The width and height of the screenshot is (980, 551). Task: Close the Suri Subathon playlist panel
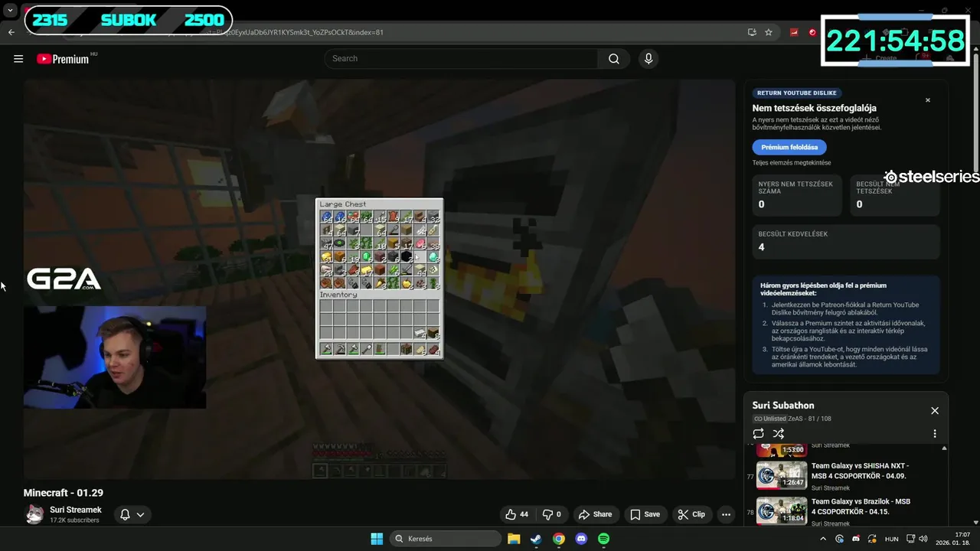[x=935, y=411]
